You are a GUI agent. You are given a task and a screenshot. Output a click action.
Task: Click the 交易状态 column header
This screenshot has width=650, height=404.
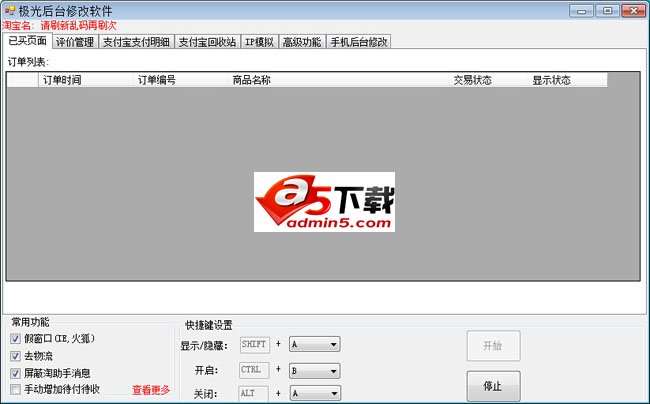coord(488,80)
